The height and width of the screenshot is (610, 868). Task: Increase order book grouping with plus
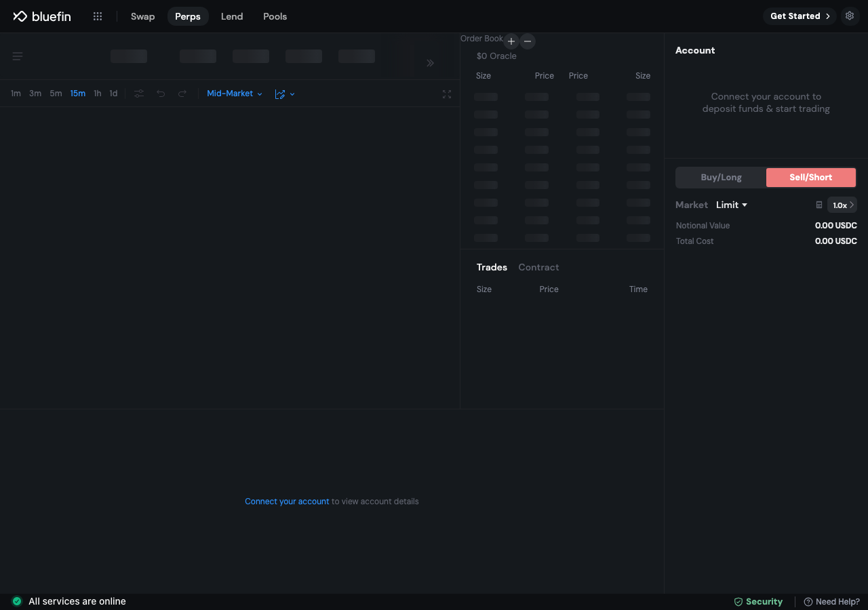(x=511, y=41)
